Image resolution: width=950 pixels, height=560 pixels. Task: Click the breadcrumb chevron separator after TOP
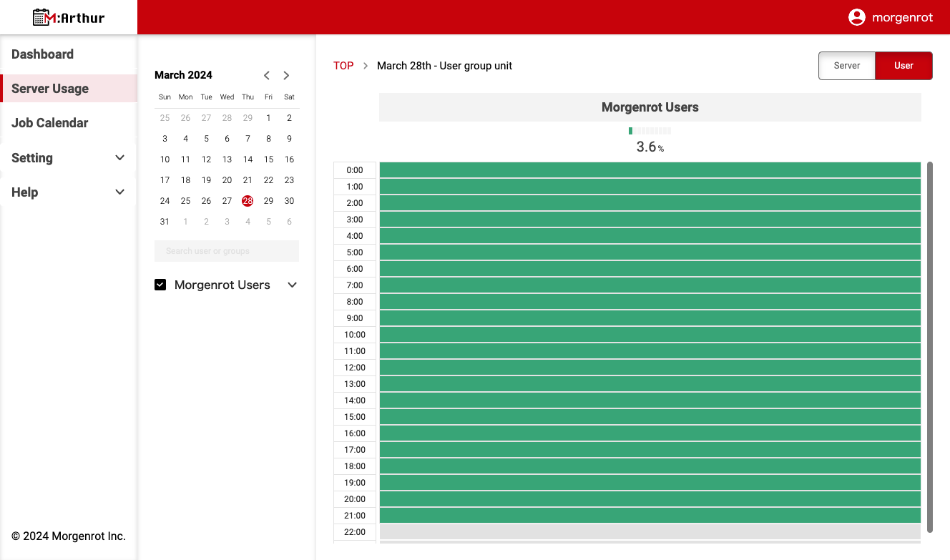coord(366,66)
